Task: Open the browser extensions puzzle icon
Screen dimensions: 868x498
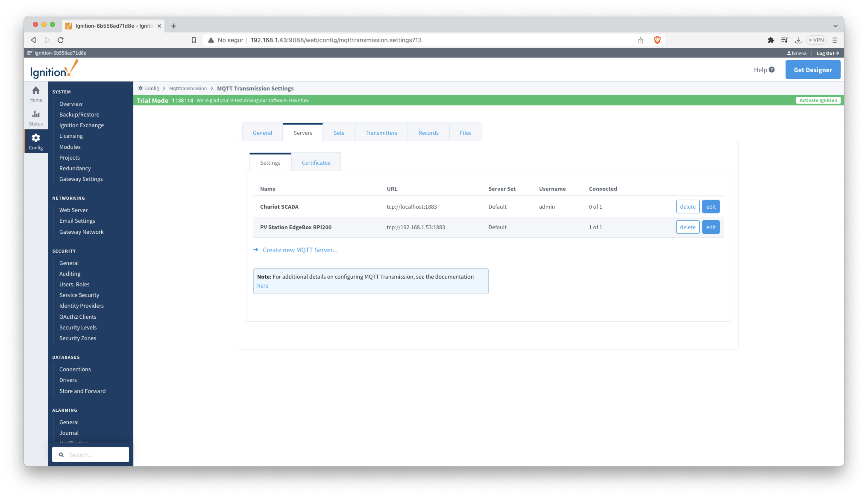Action: coord(770,40)
